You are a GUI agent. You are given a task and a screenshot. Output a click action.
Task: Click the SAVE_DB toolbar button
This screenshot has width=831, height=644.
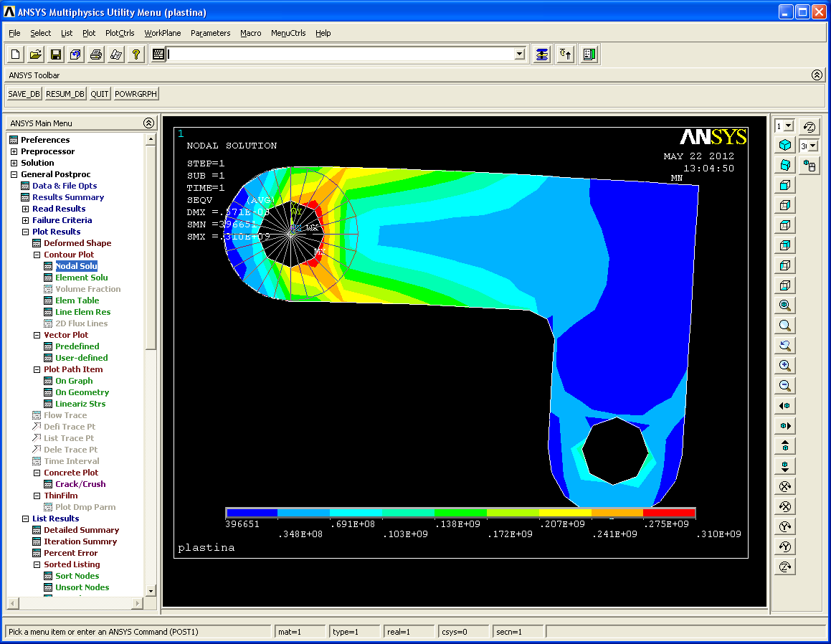pyautogui.click(x=24, y=94)
